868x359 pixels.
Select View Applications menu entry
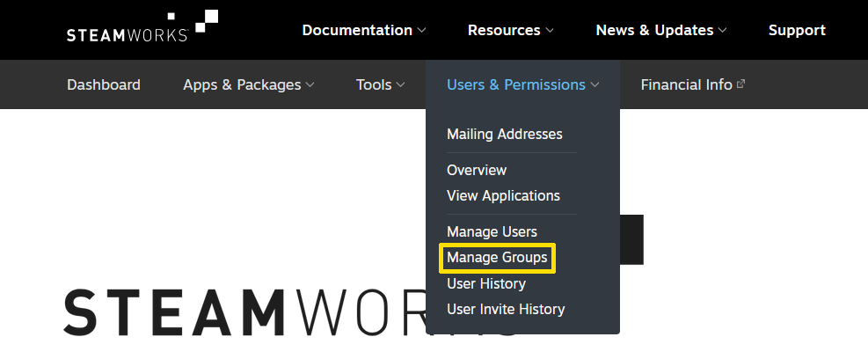[x=503, y=195]
